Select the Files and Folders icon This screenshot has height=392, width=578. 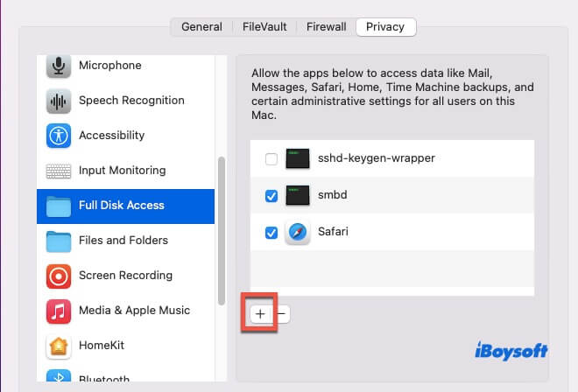point(59,241)
